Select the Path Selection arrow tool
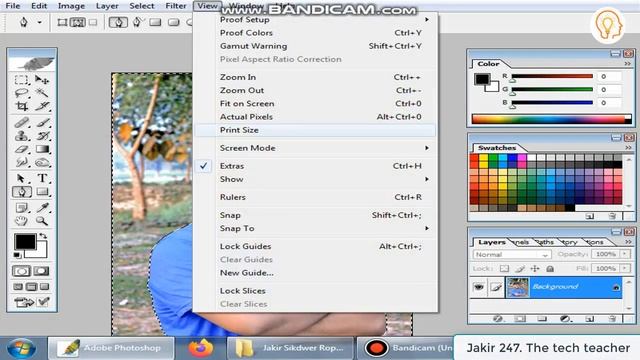640x360 pixels. [21, 178]
